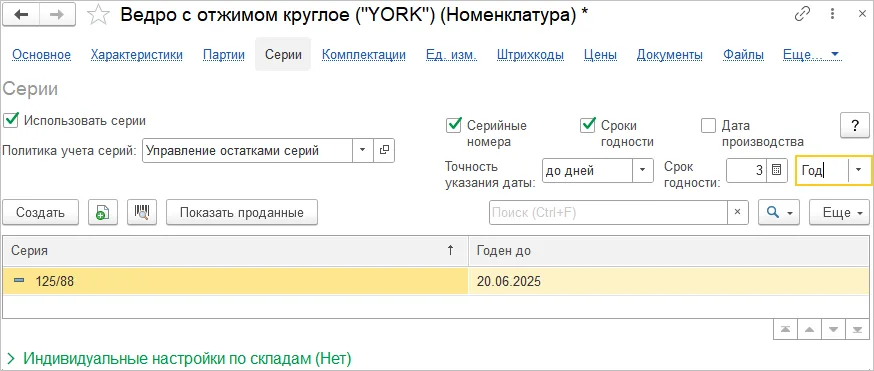
Task: Go back with the left arrow button
Action: tap(22, 15)
